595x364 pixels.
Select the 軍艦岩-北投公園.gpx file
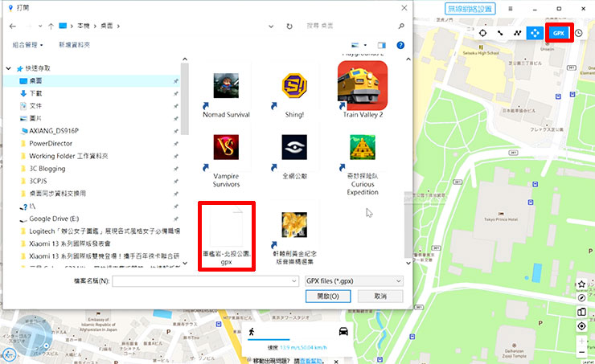pos(227,236)
